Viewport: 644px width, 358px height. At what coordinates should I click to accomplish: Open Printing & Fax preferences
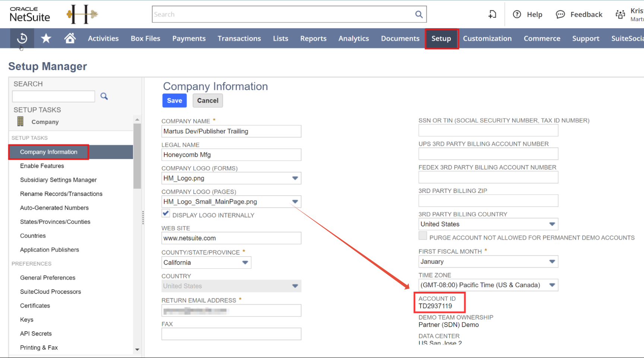39,348
